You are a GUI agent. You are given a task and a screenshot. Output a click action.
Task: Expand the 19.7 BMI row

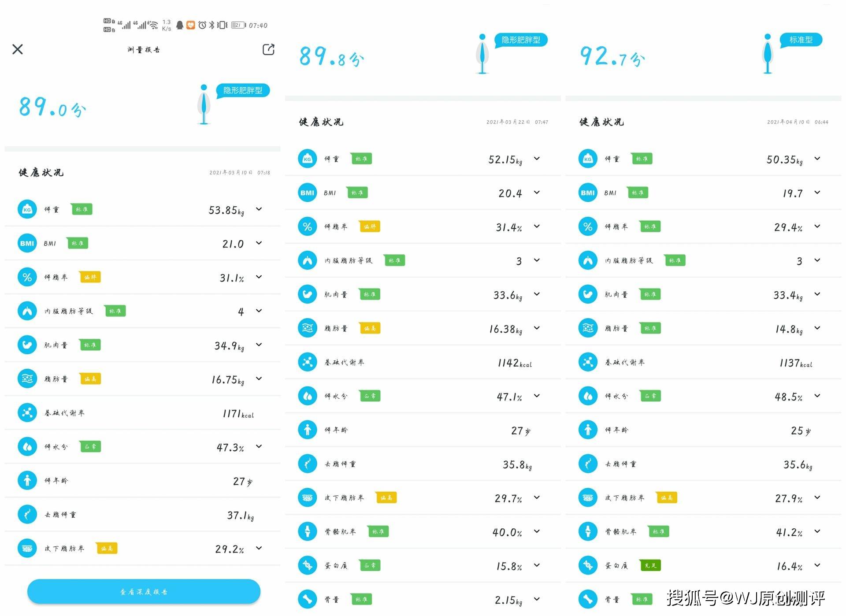point(817,193)
